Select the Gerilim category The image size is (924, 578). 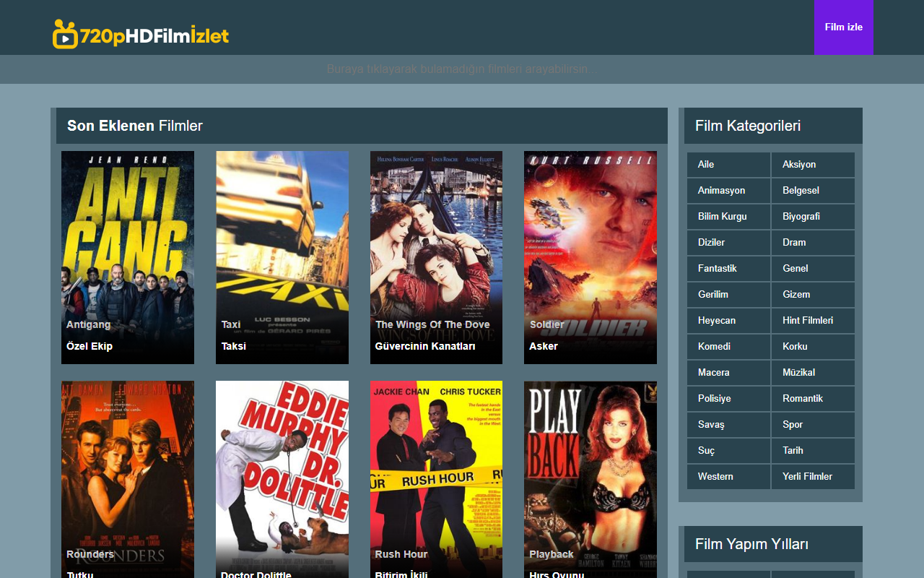click(x=728, y=295)
